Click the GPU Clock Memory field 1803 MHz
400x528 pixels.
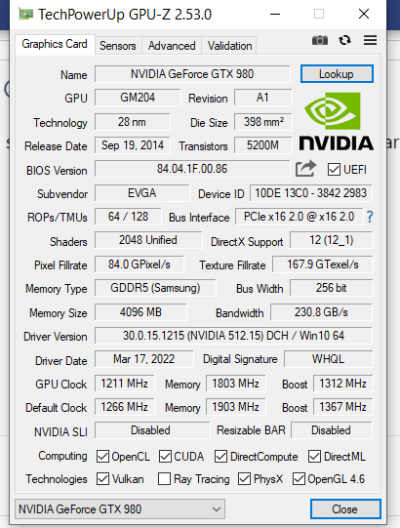[x=235, y=383]
